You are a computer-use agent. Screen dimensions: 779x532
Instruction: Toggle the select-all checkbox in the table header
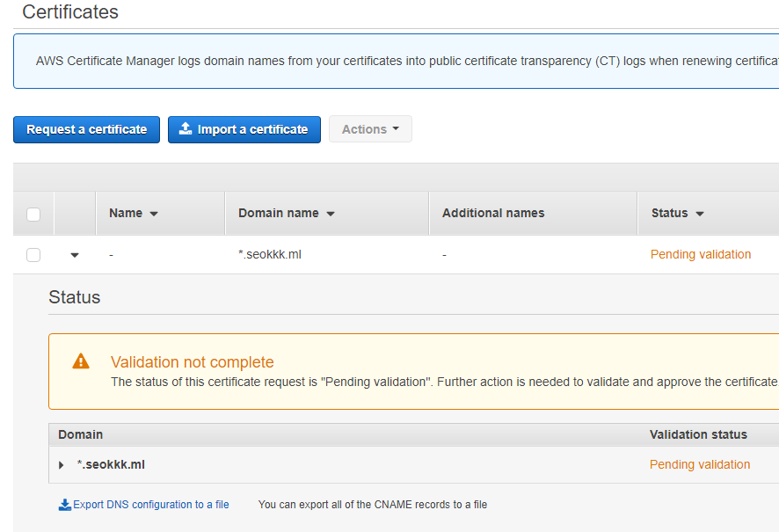33,213
